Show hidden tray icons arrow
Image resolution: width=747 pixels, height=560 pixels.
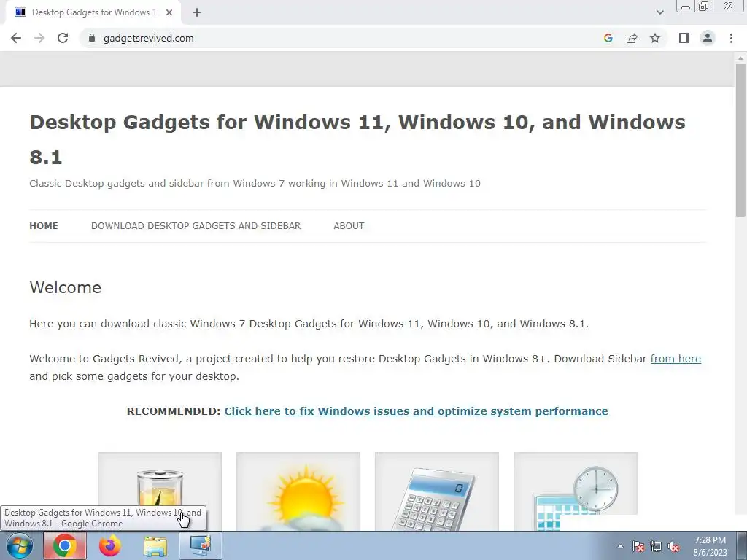click(x=620, y=546)
